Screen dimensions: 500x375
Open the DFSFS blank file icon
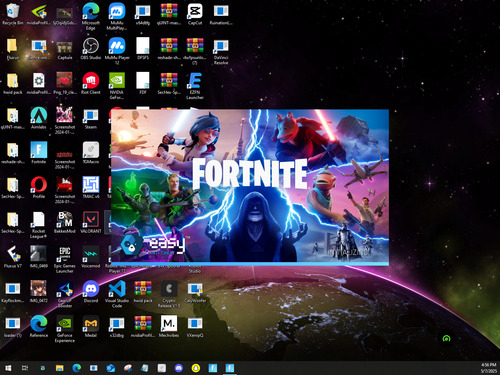[143, 49]
